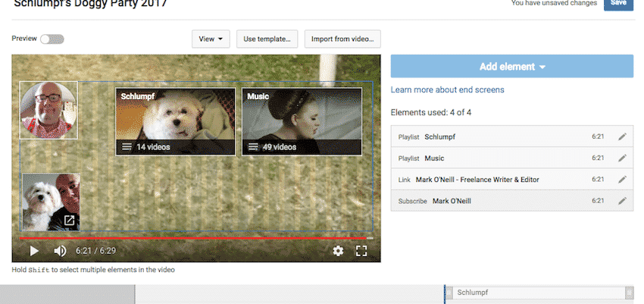Expand the Add element dropdown
644x304 pixels.
512,67
